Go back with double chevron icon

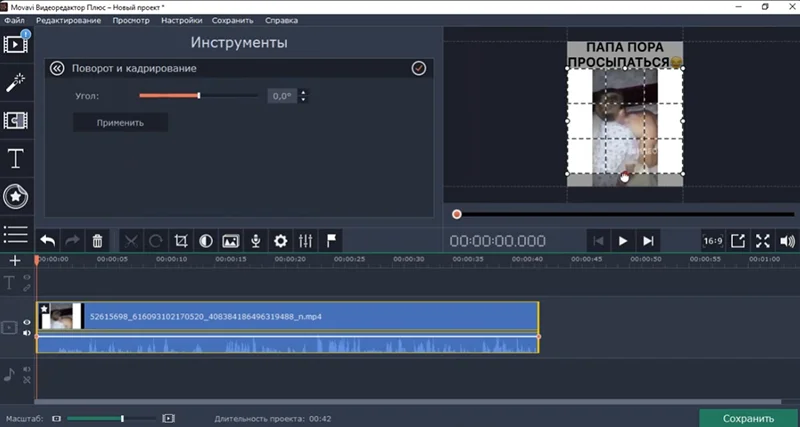point(57,68)
